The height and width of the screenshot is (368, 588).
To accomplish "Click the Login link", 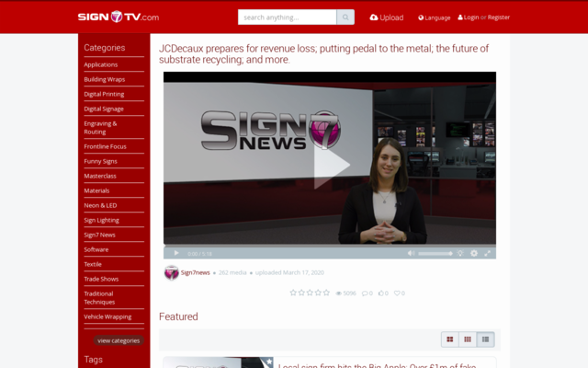I will [469, 17].
